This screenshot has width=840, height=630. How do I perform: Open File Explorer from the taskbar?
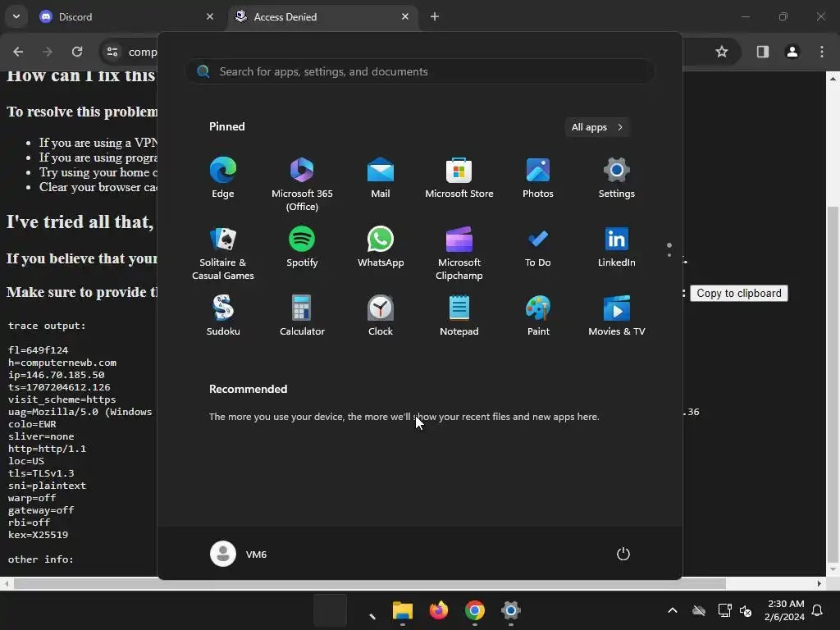click(402, 610)
